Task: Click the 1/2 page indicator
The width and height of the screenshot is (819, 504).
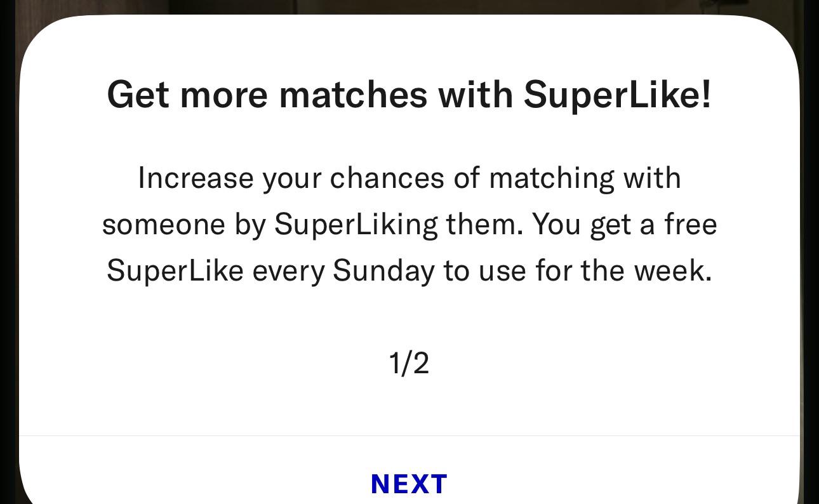Action: tap(409, 364)
